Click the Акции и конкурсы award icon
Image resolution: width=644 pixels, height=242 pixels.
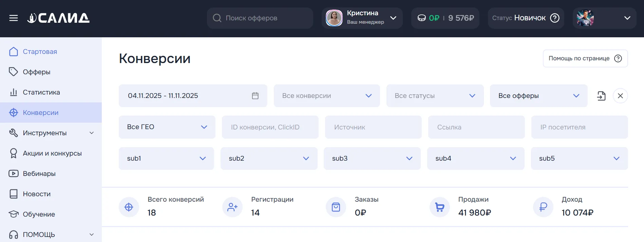coord(14,153)
